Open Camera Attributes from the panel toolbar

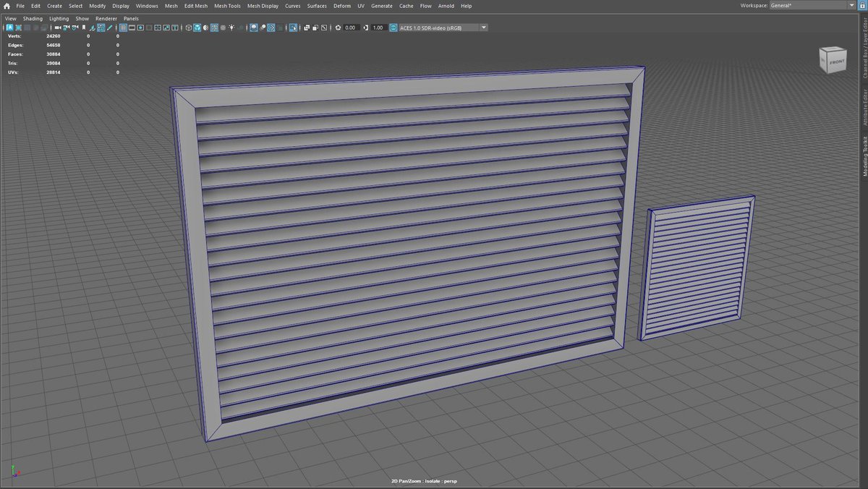(75, 27)
